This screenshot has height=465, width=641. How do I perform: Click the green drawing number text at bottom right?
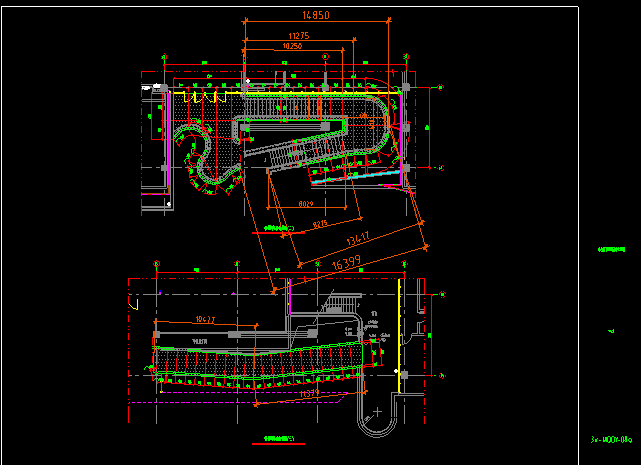pyautogui.click(x=611, y=438)
